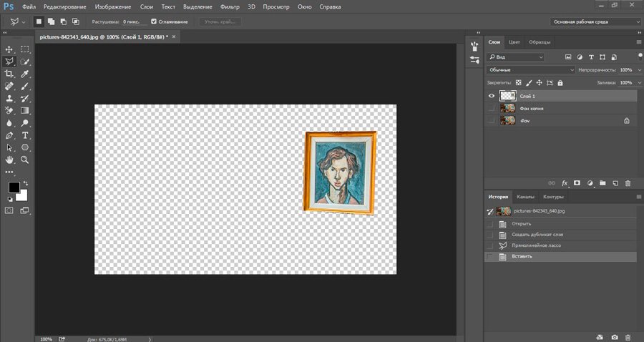Select the Gradient tool

25,110
